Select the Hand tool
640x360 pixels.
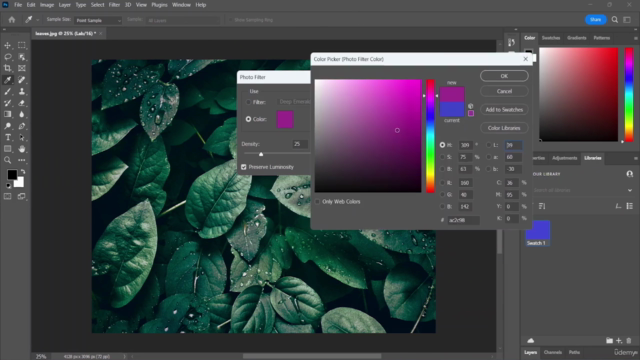point(22,149)
